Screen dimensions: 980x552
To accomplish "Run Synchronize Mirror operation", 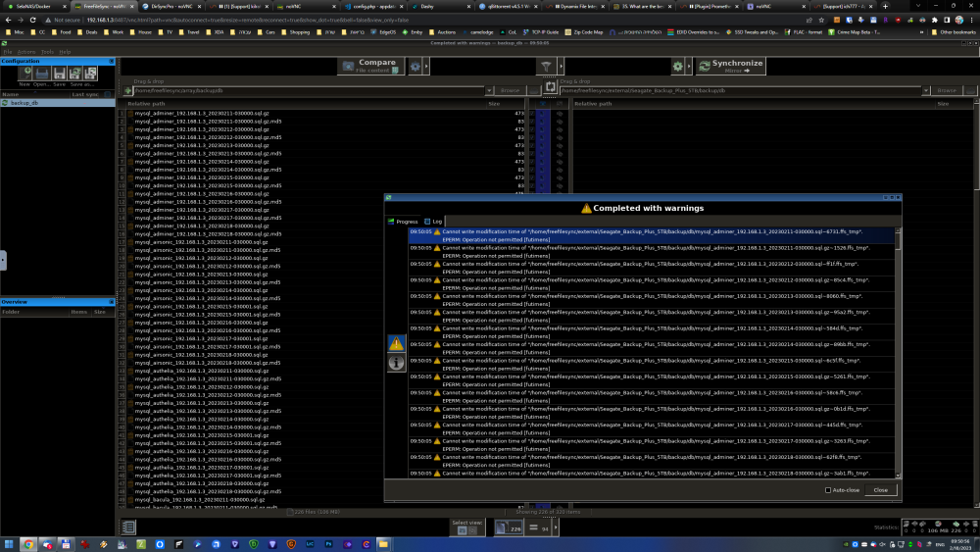I will [x=731, y=66].
